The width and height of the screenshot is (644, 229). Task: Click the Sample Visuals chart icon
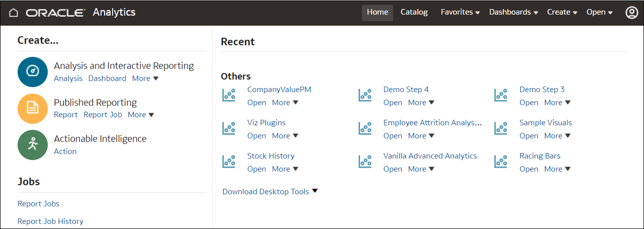tap(501, 128)
